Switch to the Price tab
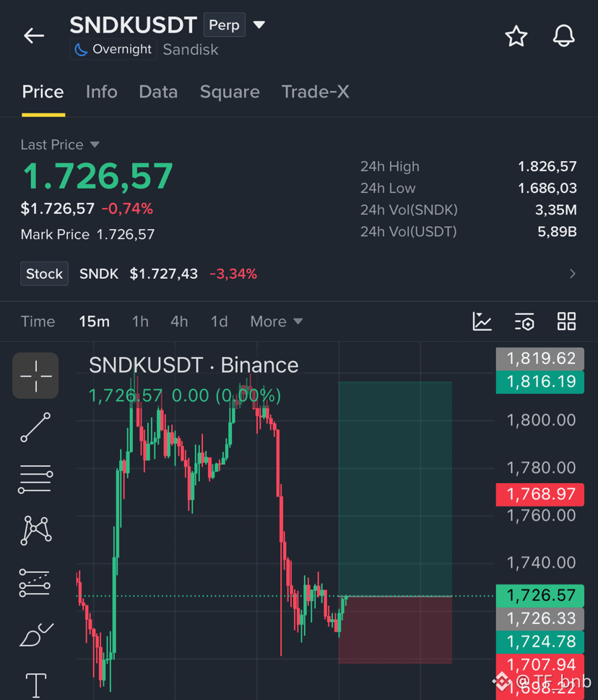This screenshot has height=700, width=598. coord(43,92)
